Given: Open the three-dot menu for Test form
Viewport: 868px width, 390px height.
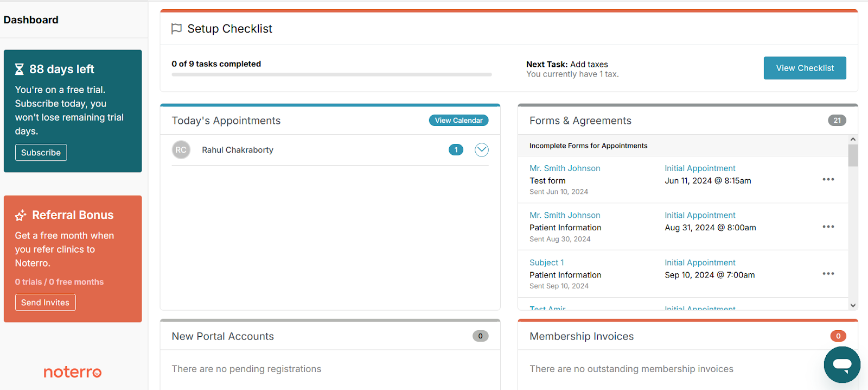Looking at the screenshot, I should [828, 179].
